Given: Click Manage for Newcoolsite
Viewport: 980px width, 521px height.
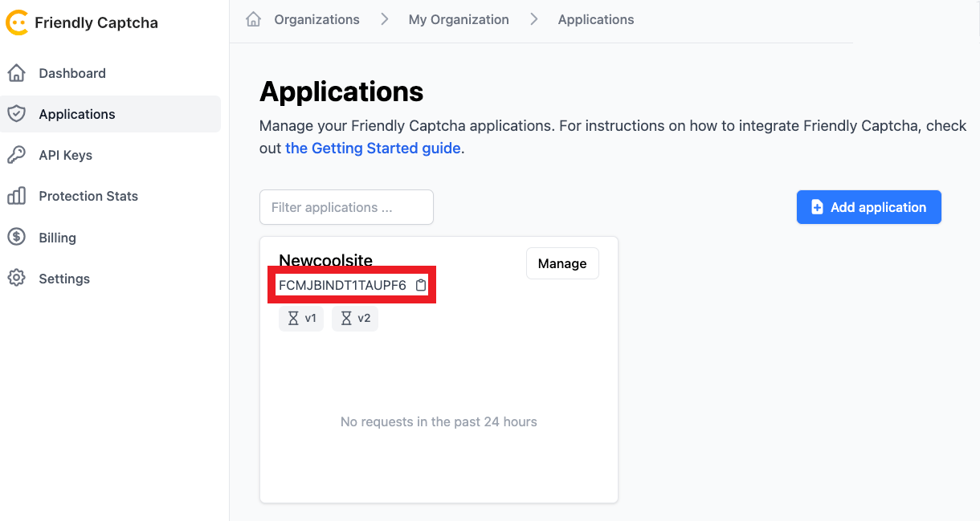Looking at the screenshot, I should [562, 263].
